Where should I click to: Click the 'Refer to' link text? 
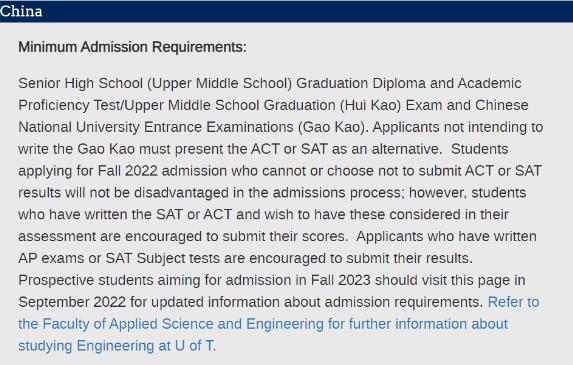pyautogui.click(x=513, y=302)
